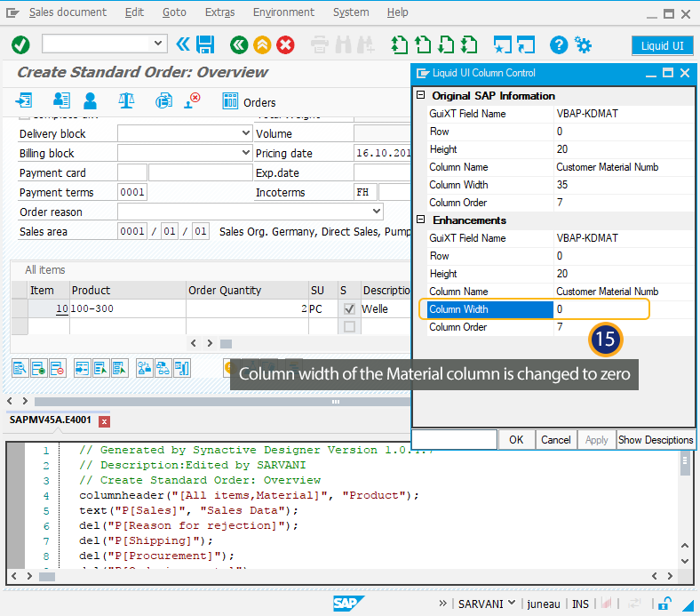
Task: Click the text field left of OK button
Action: pyautogui.click(x=454, y=439)
